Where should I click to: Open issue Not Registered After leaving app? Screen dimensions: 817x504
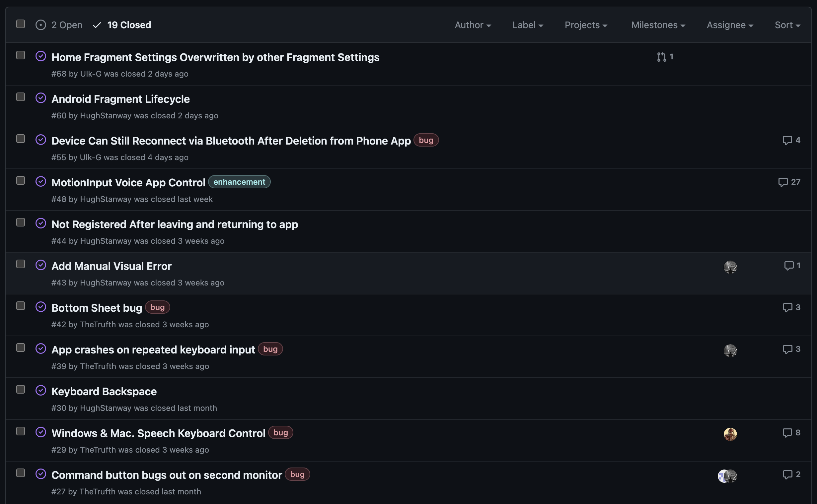point(175,224)
